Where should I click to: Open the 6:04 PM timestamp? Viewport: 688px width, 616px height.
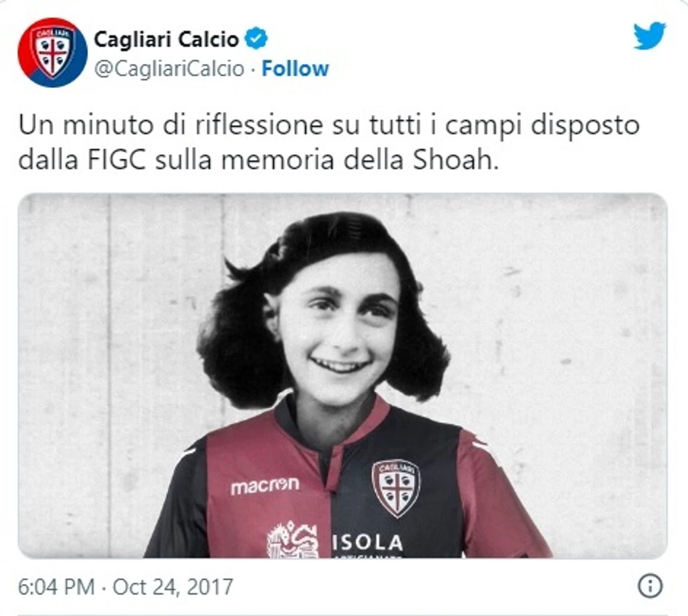[x=56, y=587]
